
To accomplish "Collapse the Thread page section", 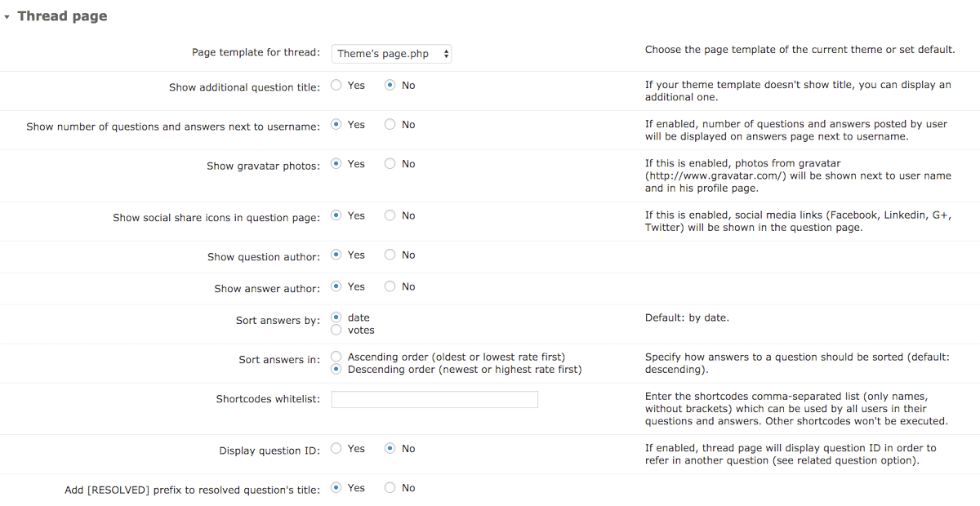I will [7, 16].
